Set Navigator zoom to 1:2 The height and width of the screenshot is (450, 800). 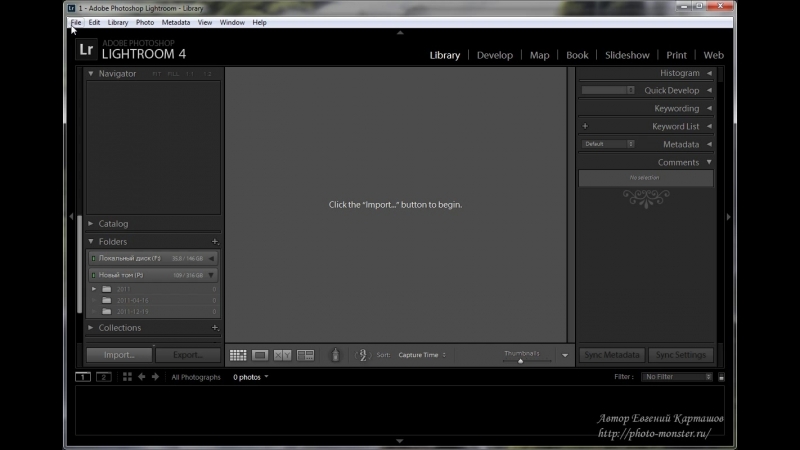(x=207, y=74)
